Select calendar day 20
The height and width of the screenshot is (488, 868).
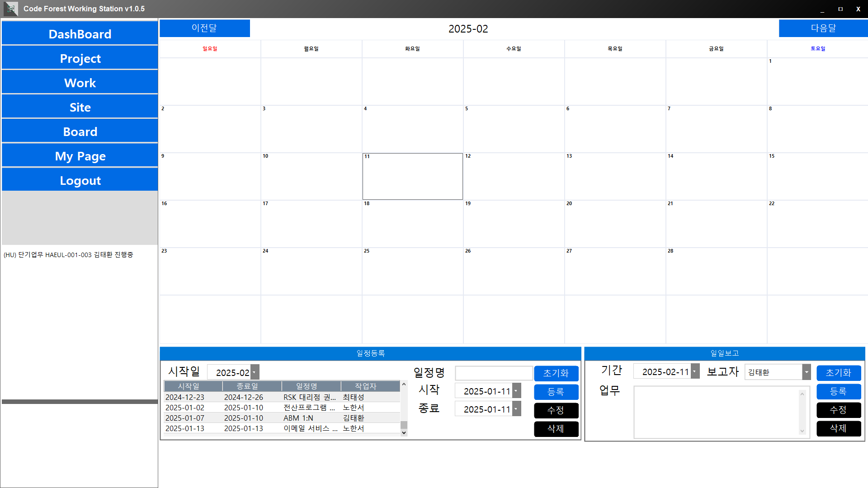(x=615, y=224)
